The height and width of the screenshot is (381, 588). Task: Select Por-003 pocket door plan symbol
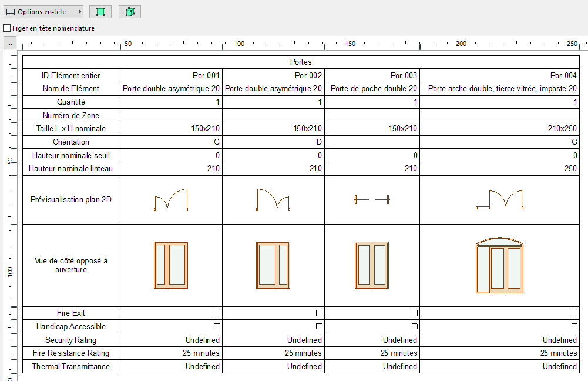click(x=372, y=200)
